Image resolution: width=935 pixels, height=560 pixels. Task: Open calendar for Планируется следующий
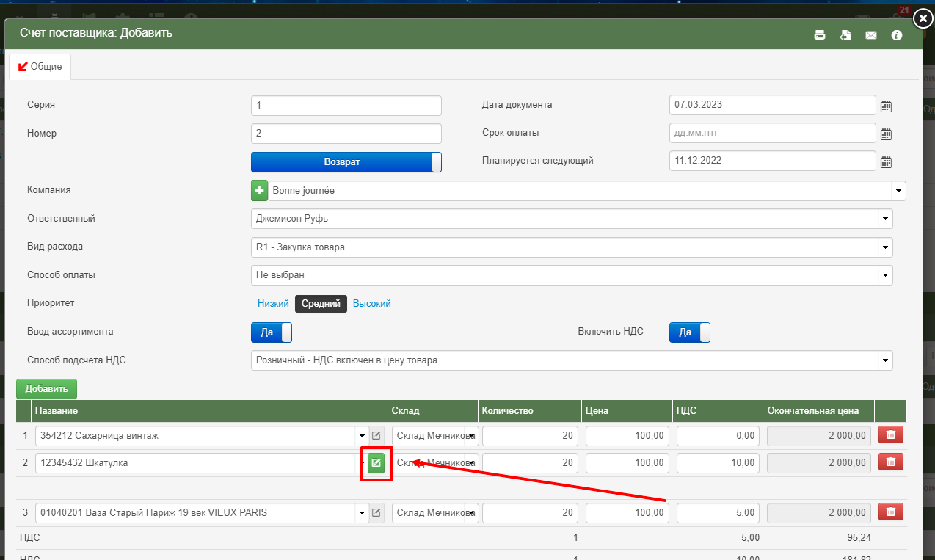click(886, 161)
